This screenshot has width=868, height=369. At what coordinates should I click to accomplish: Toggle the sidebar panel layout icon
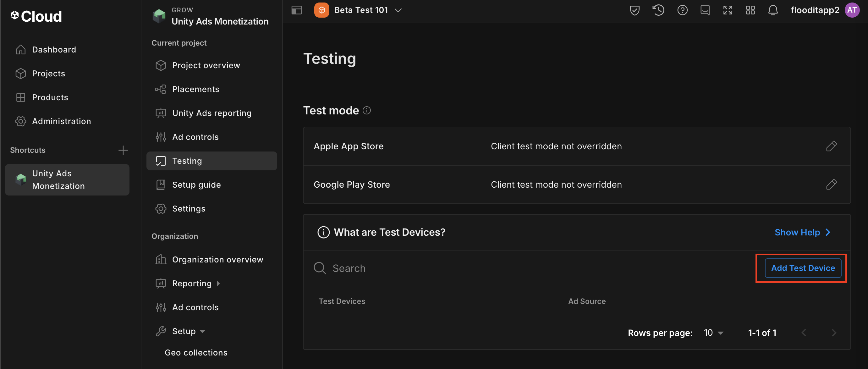coord(297,10)
